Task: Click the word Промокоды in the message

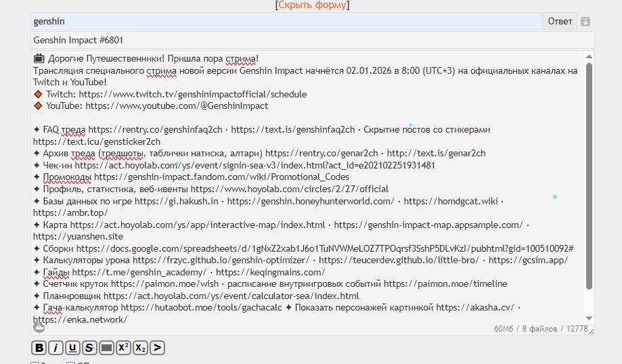Action: 67,177
